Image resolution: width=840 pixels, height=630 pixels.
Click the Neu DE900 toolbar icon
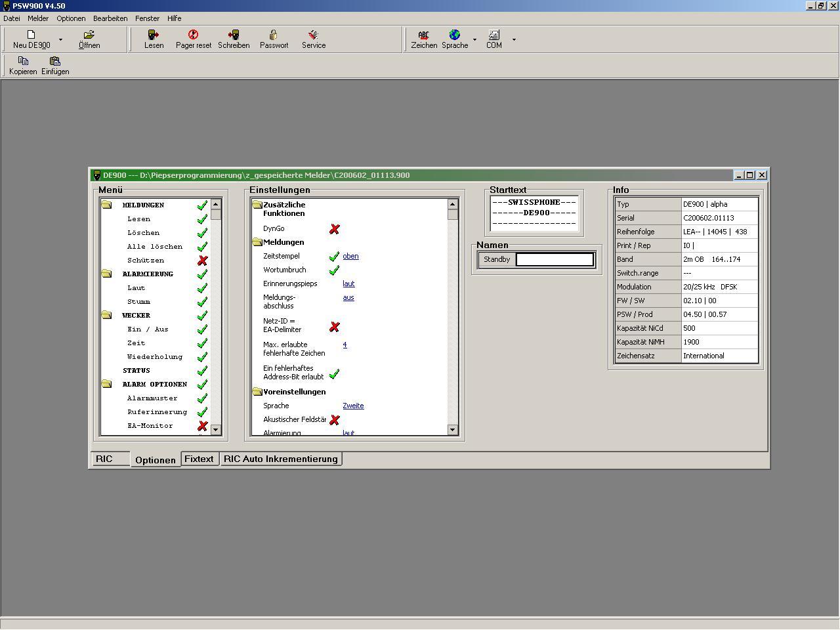[x=31, y=35]
